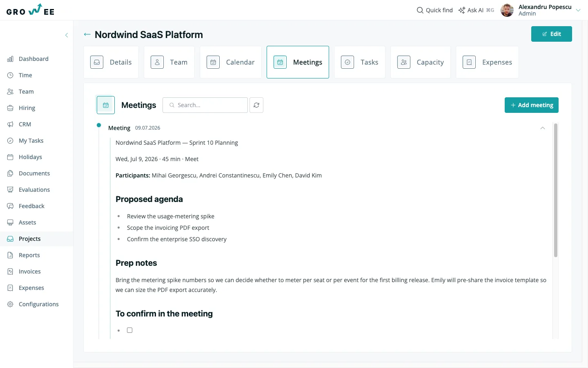588x368 pixels.
Task: Refresh the meetings list
Action: tap(256, 105)
